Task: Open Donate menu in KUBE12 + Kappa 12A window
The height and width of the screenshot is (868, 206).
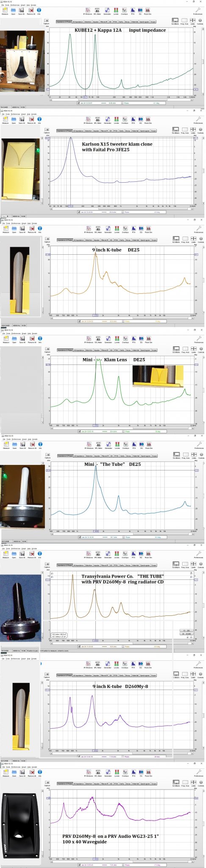Action: [34, 5]
